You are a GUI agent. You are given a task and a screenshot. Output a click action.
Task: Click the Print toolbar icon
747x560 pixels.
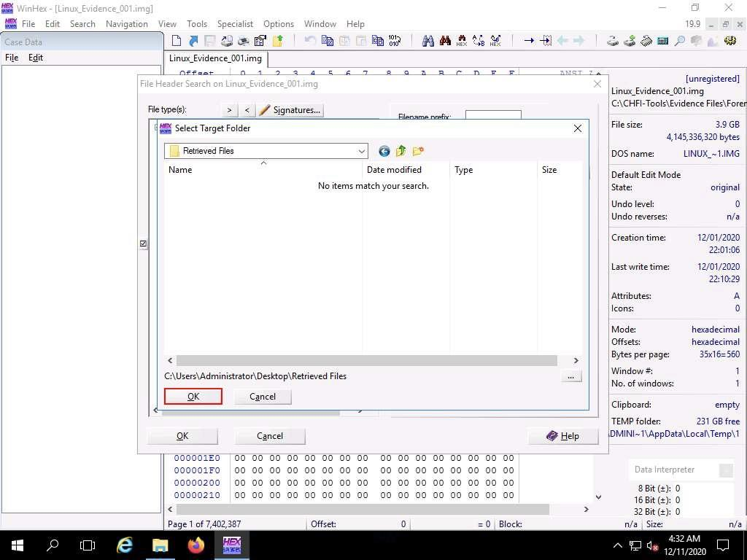click(x=244, y=41)
